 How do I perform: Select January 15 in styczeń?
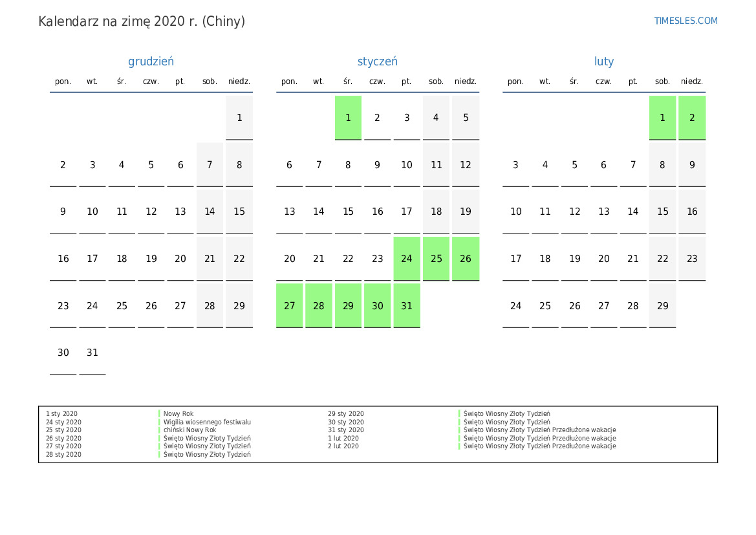click(348, 212)
